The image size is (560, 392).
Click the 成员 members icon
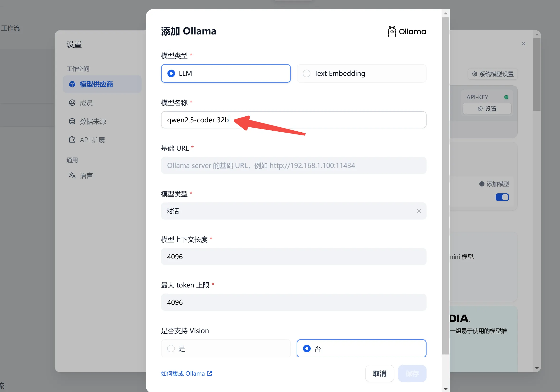[x=72, y=103]
